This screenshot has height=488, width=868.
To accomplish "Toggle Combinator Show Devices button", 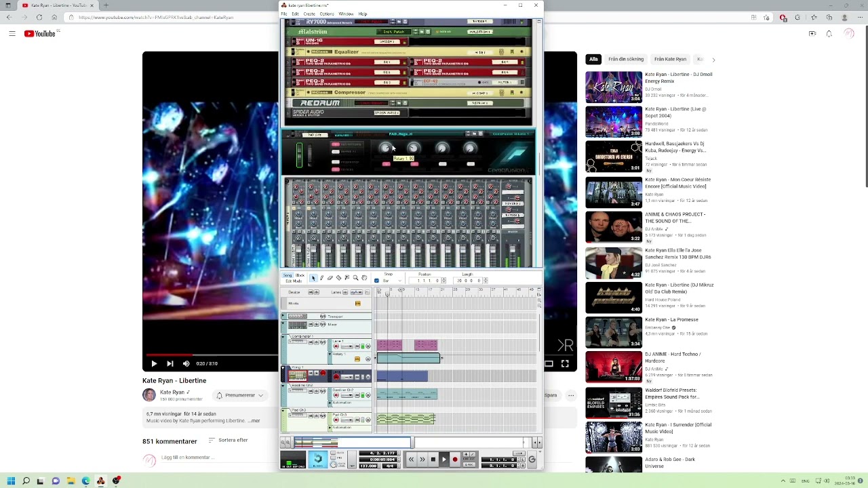I will pos(336,169).
